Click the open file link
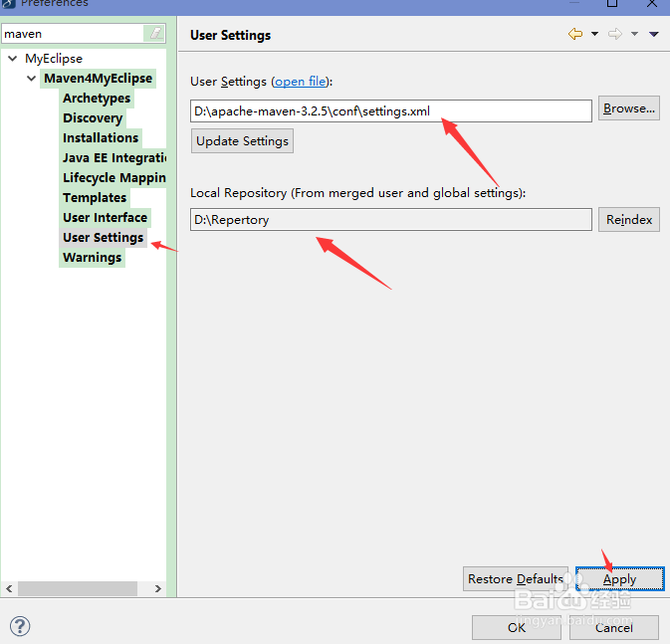This screenshot has height=644, width=670. pyautogui.click(x=300, y=82)
